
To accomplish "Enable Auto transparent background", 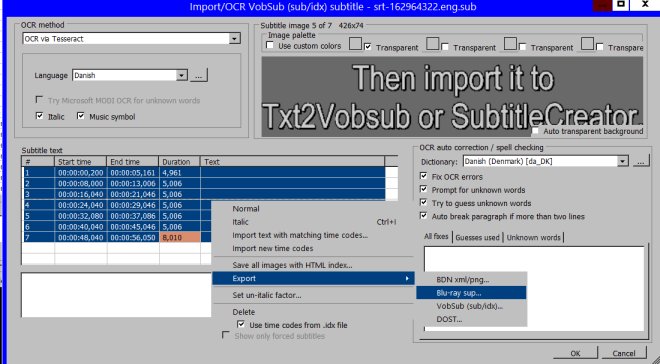I will click(x=535, y=131).
